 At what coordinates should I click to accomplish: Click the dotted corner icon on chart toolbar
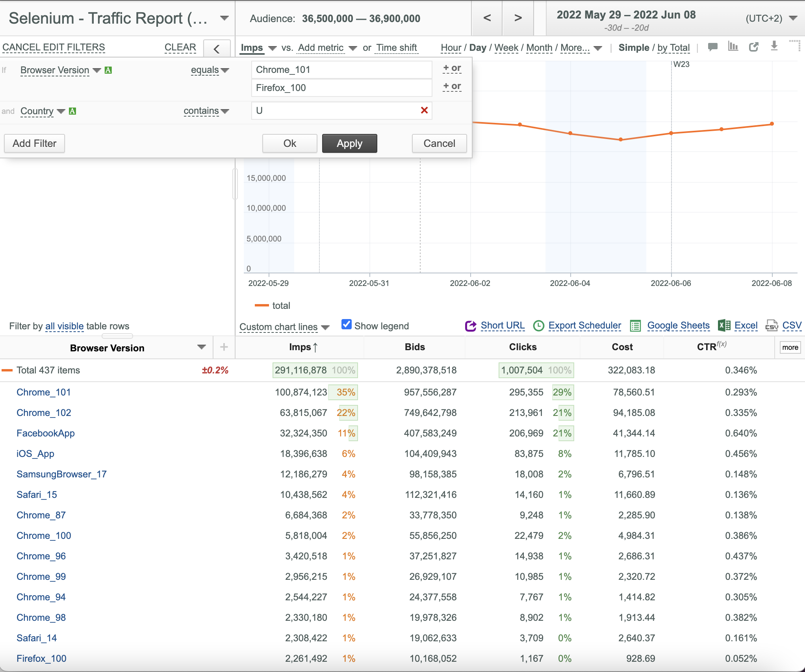[795, 45]
